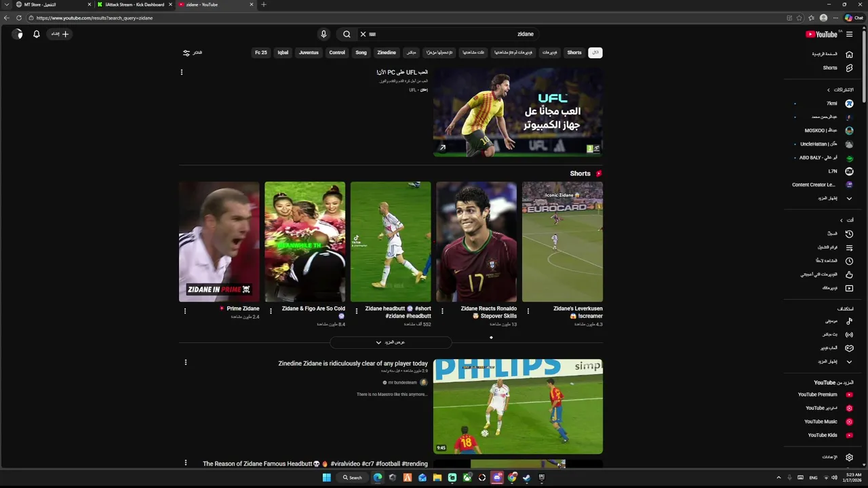Clear the search query with X

click(x=363, y=34)
